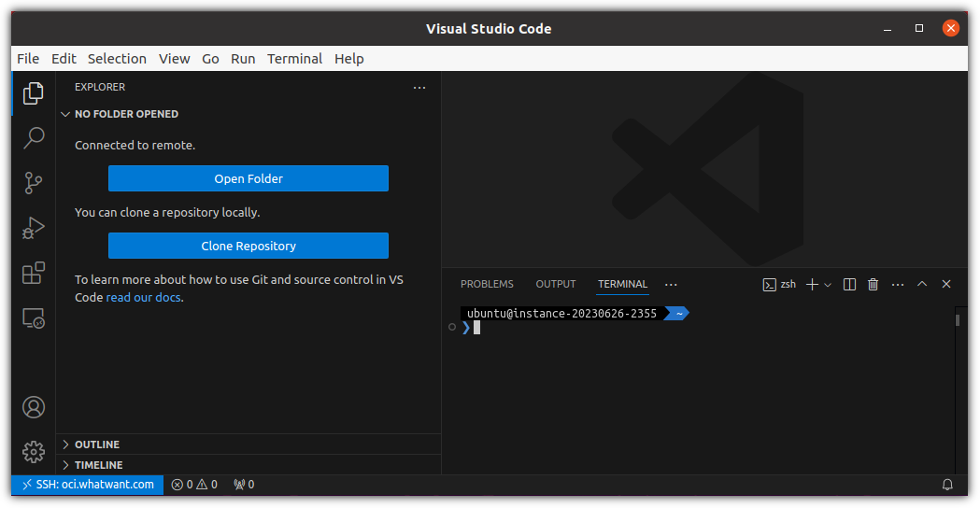Follow the read our docs link
Viewport: 980px width, 508px height.
[143, 298]
